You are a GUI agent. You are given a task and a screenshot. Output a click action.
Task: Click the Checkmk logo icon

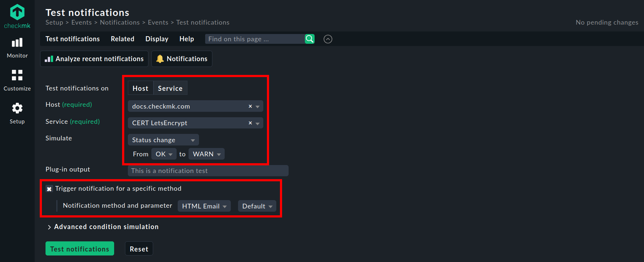tap(17, 12)
